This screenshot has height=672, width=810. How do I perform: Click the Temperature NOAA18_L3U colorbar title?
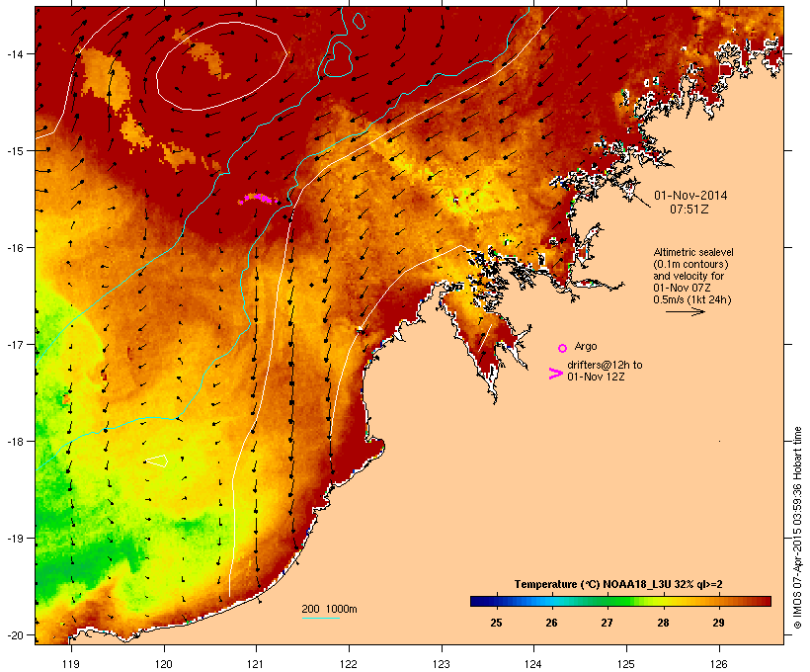[x=618, y=584]
